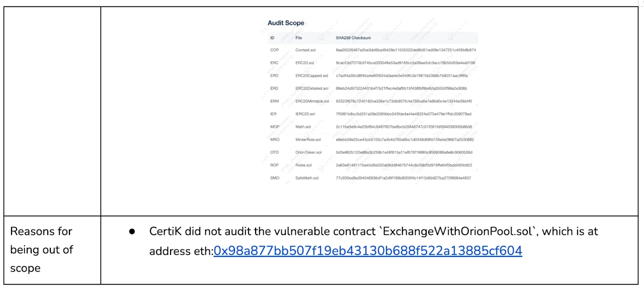
Task: Select the OrionToken.sol file entry
Action: (308, 152)
